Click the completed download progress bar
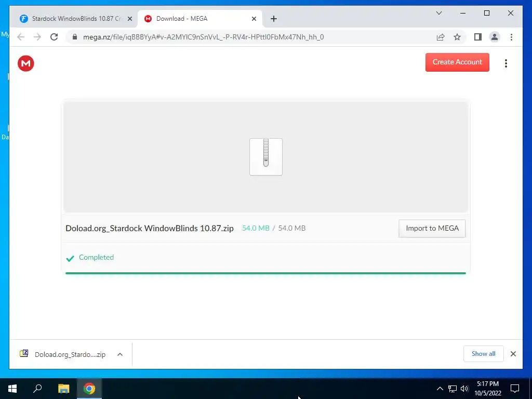This screenshot has width=532, height=399. [x=265, y=273]
